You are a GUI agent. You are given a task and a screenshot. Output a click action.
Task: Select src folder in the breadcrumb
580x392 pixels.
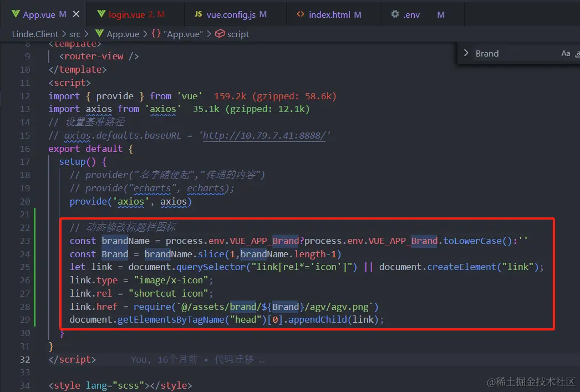[75, 34]
